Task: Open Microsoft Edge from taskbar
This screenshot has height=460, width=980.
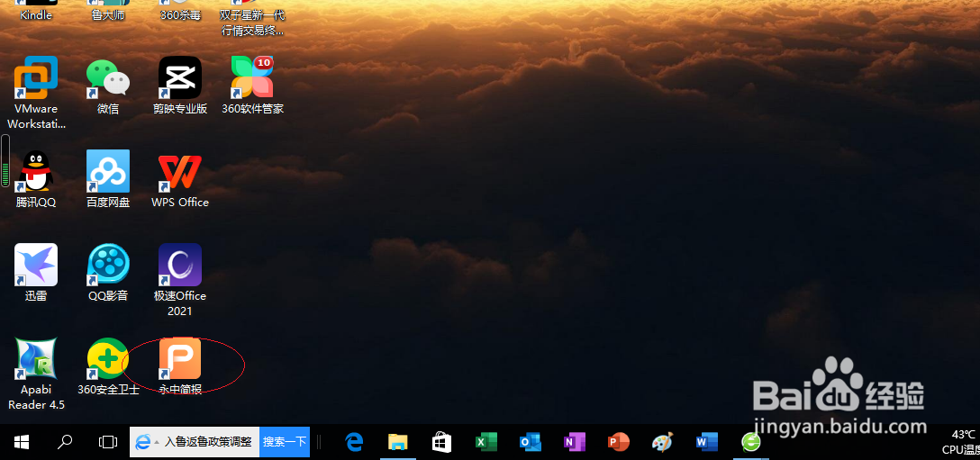Action: (354, 442)
